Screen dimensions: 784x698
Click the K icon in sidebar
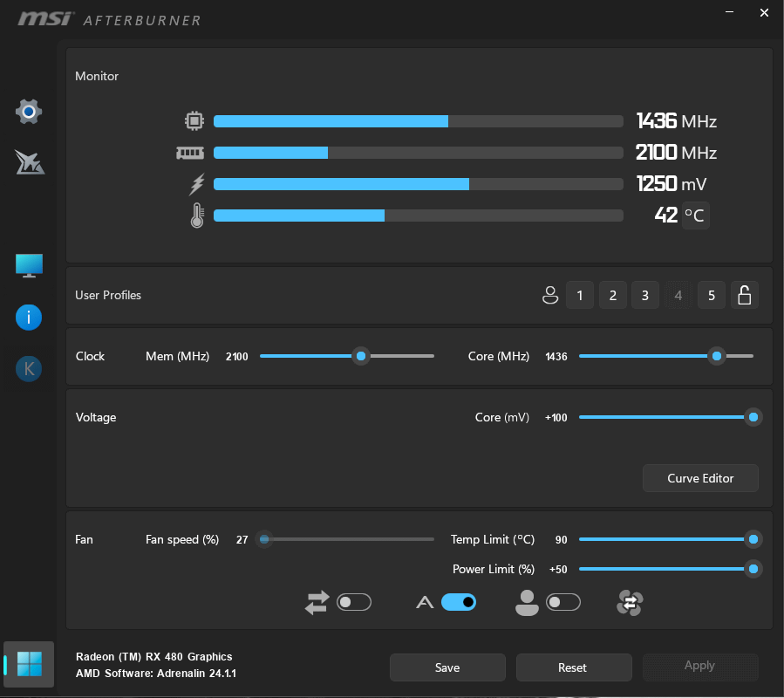[29, 369]
